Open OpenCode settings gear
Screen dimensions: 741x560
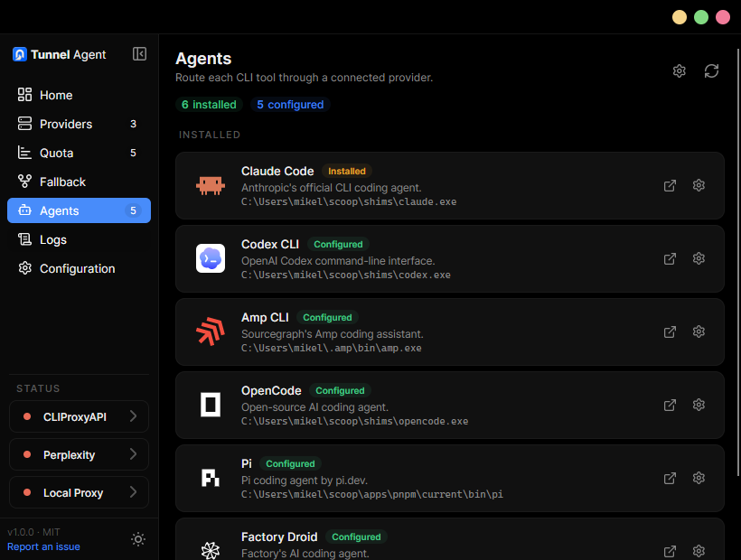(699, 405)
